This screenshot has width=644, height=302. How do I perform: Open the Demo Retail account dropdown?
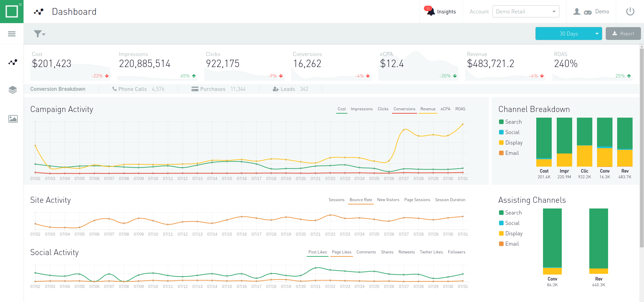coord(526,12)
